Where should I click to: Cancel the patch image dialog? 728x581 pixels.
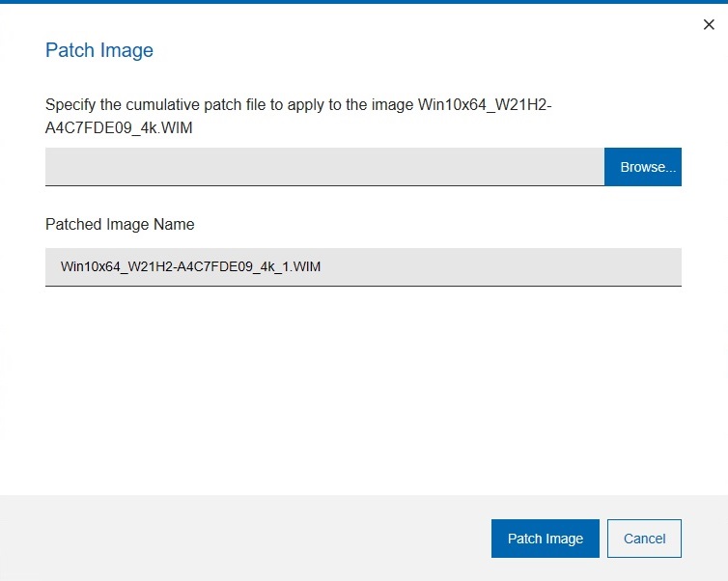pyautogui.click(x=644, y=539)
